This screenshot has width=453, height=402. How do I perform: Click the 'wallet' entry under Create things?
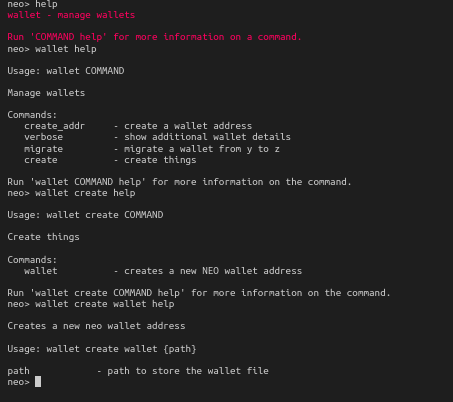click(41, 271)
